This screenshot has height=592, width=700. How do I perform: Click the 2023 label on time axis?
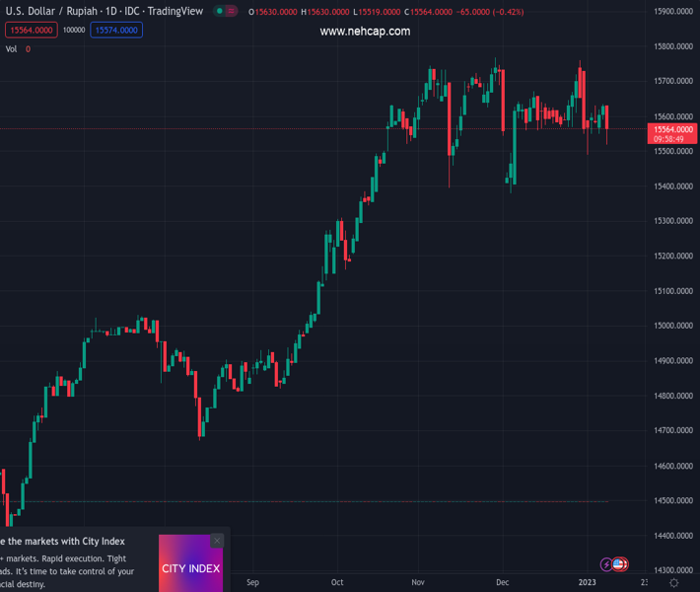tap(587, 582)
